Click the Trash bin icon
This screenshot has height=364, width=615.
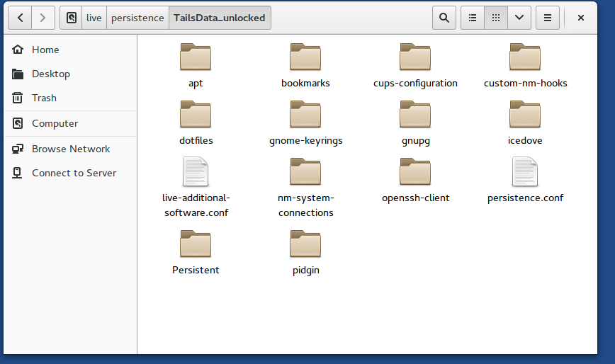click(17, 98)
